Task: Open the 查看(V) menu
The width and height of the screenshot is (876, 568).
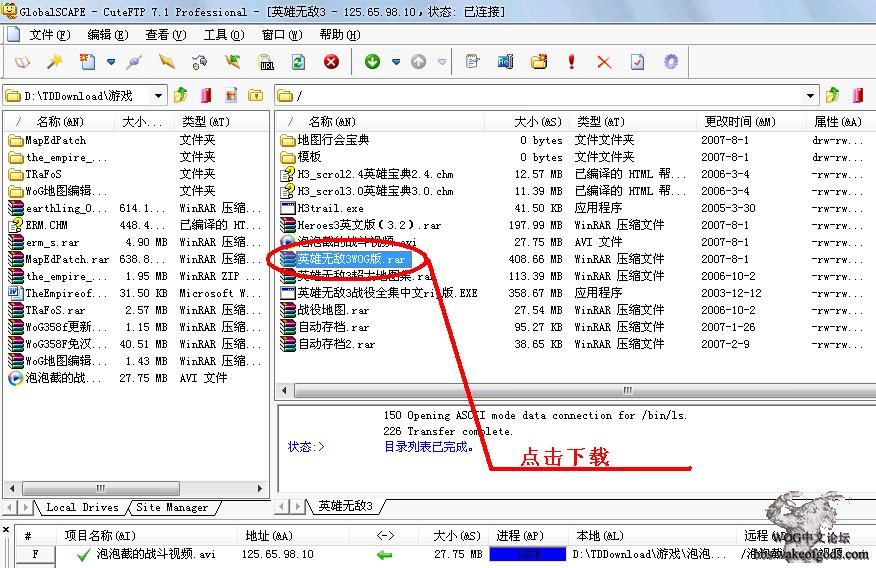Action: (166, 35)
